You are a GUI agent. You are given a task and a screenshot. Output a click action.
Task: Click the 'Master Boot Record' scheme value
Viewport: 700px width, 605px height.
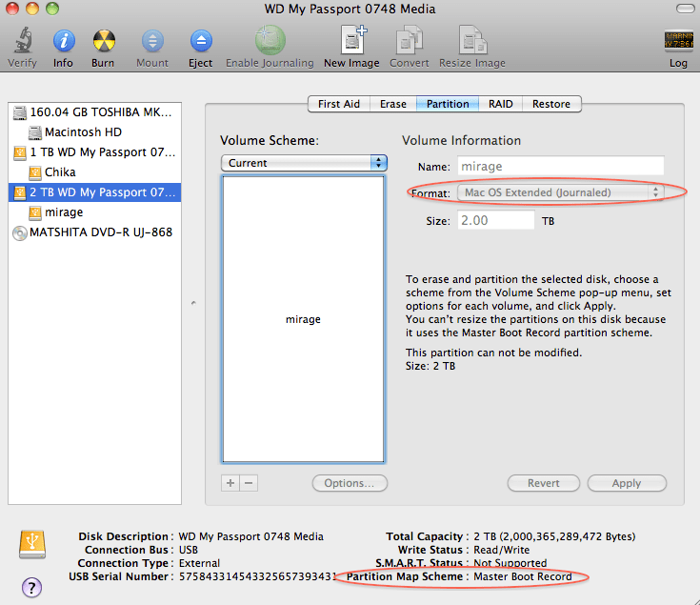(x=522, y=576)
